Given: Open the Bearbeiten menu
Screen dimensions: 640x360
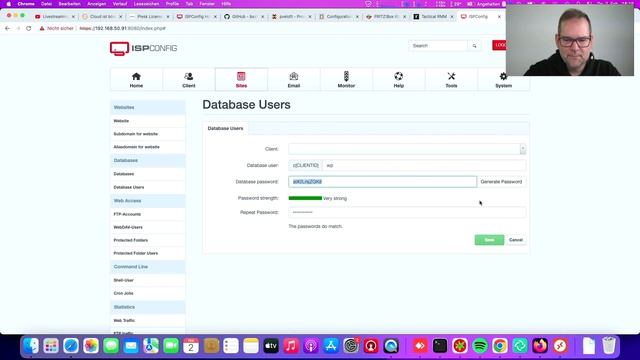Looking at the screenshot, I should tap(69, 4).
